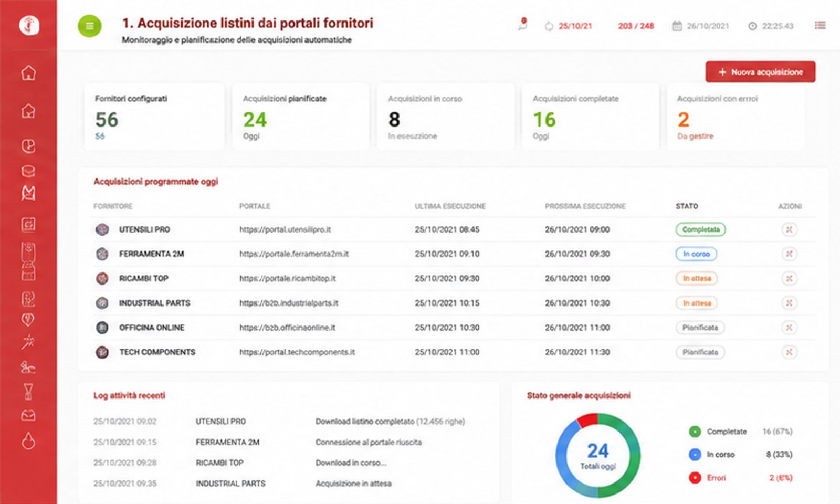840x504 pixels.
Task: Click the In corso badge for FERRAMENTA 2M
Action: point(696,254)
